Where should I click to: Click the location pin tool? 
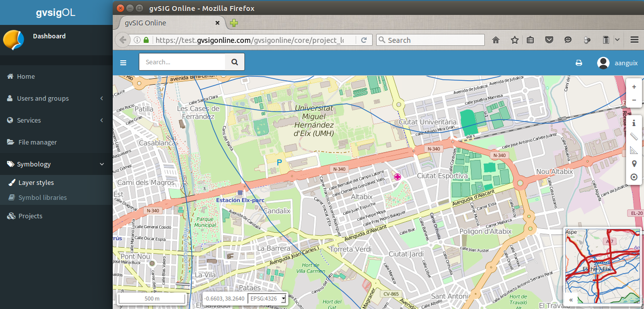634,163
